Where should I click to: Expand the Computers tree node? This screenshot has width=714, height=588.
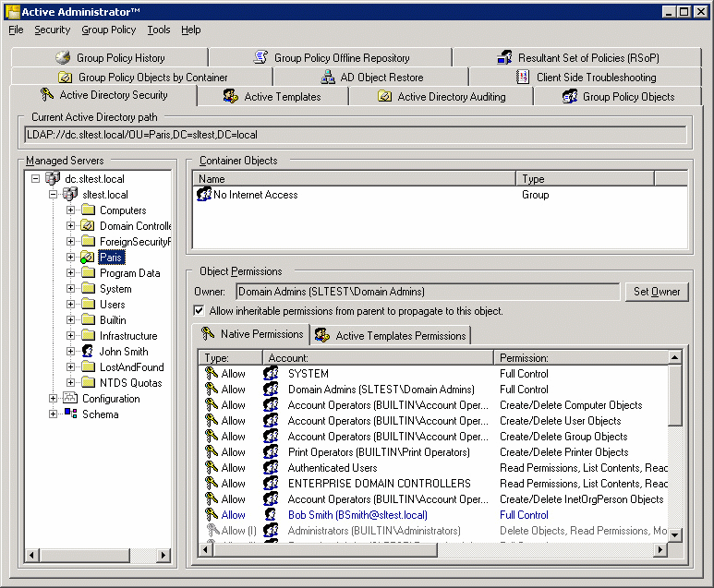click(70, 210)
